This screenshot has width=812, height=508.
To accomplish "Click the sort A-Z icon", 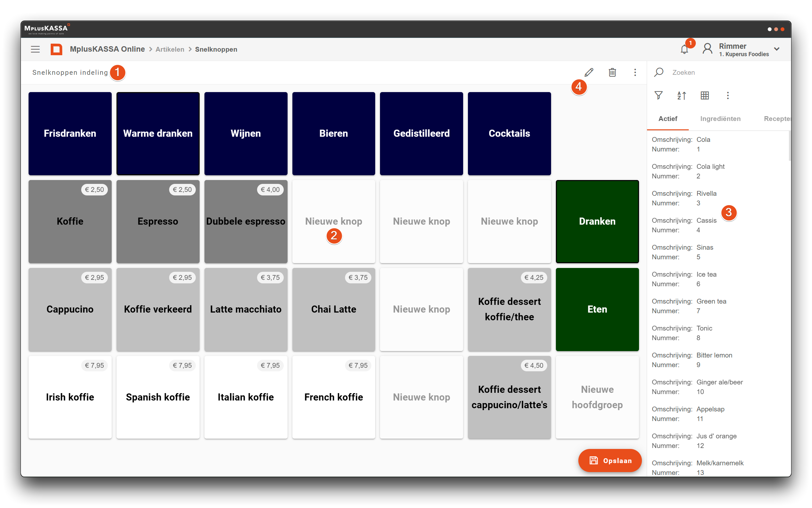I will [x=681, y=95].
